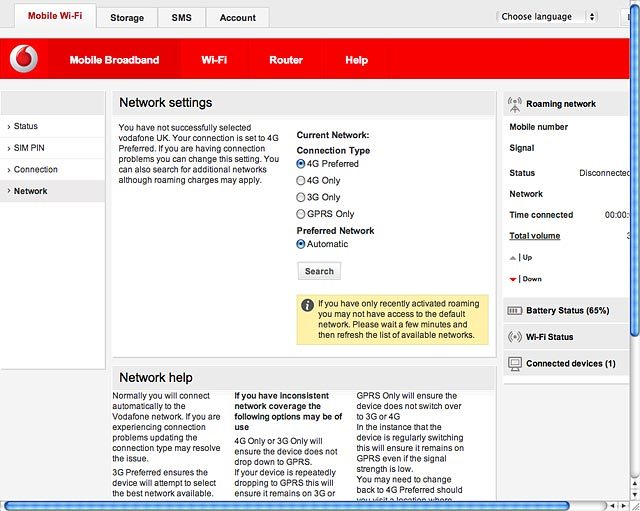Click the Roaming network antenna icon
The width and height of the screenshot is (640, 511).
(x=515, y=104)
